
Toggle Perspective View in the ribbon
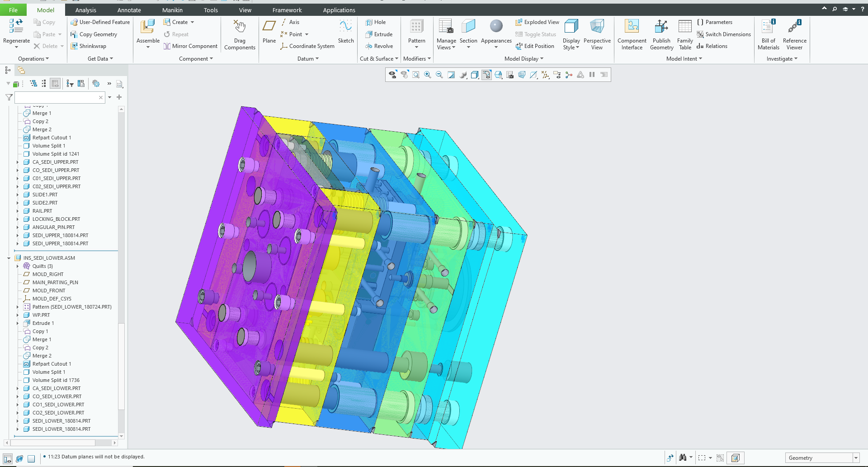pos(597,27)
